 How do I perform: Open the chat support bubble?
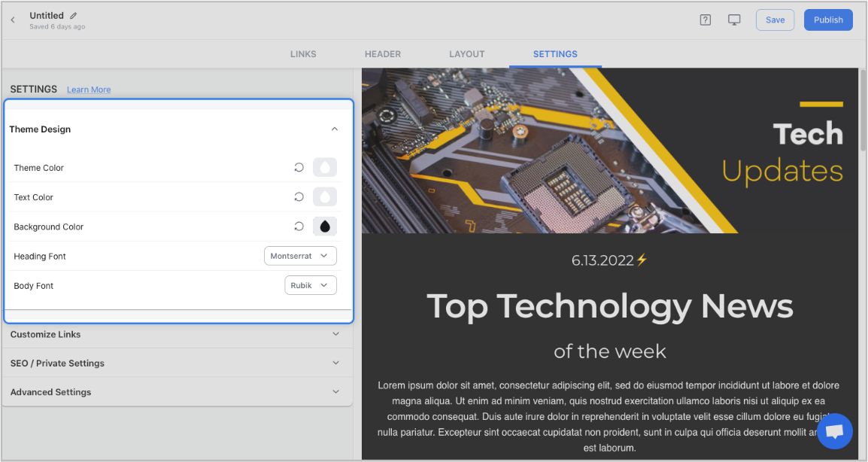point(834,431)
